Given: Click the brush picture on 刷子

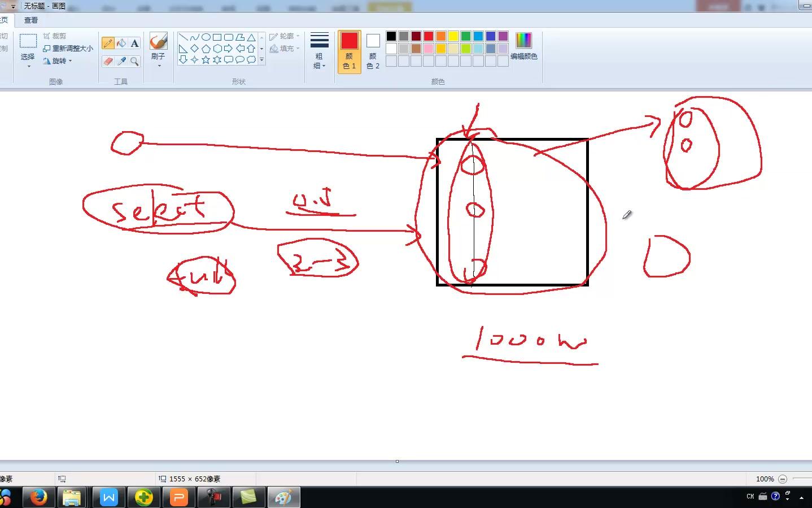Looking at the screenshot, I should 159,41.
